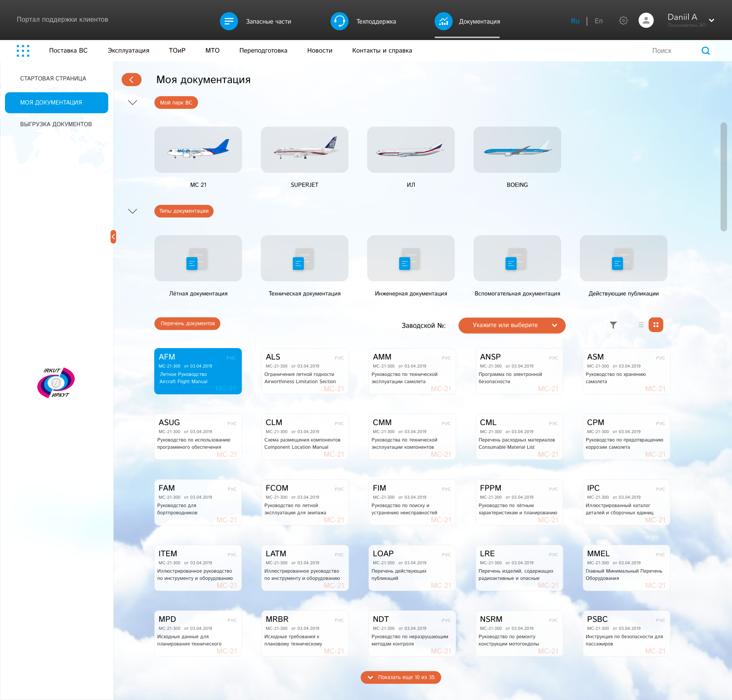
Task: Open the CPM document card
Action: [626, 437]
